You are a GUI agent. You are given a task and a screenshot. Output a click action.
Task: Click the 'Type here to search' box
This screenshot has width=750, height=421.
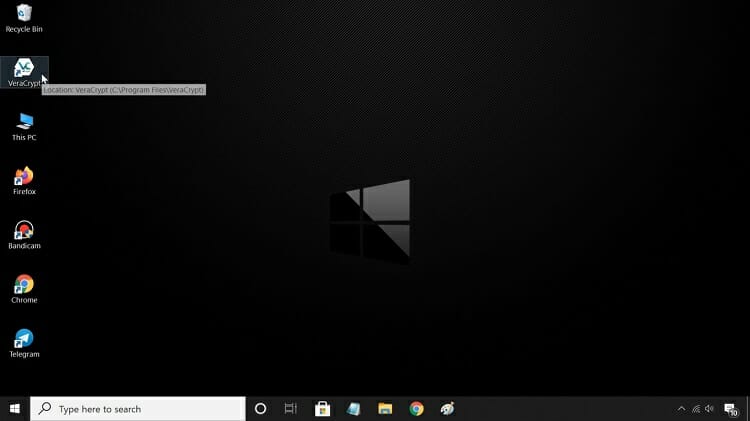[140, 409]
